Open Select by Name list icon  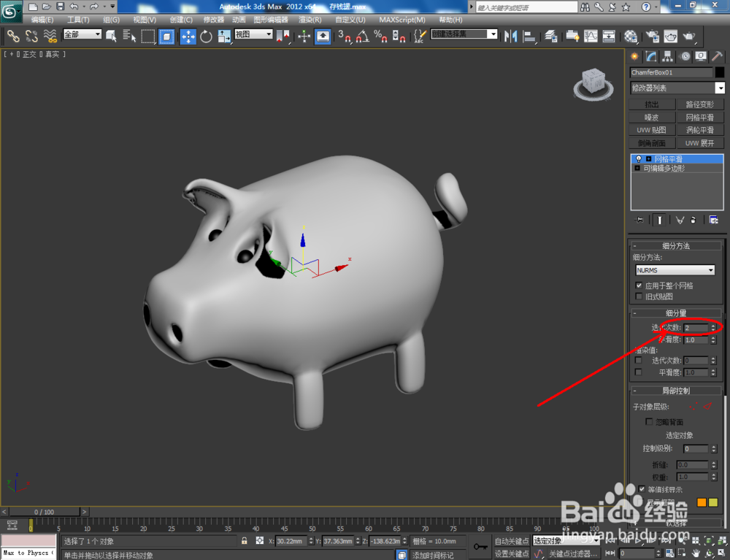pyautogui.click(x=129, y=36)
